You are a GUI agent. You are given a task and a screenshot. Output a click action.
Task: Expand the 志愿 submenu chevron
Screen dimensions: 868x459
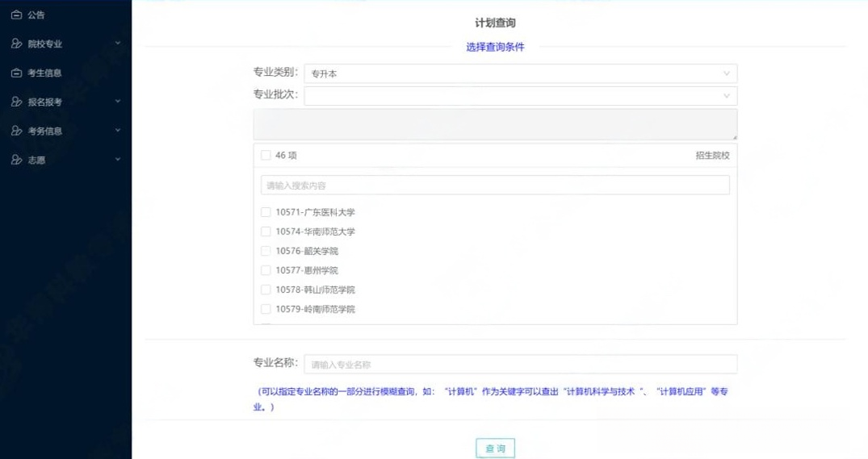[118, 160]
